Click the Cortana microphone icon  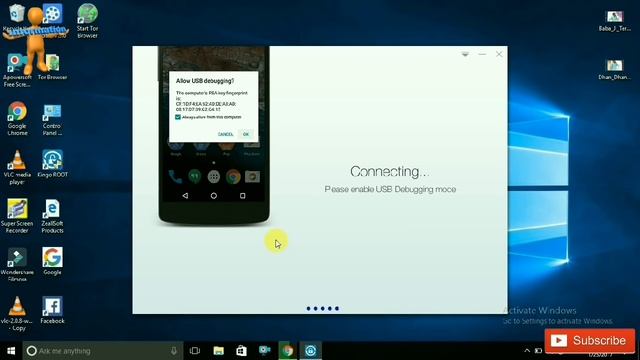tap(174, 351)
